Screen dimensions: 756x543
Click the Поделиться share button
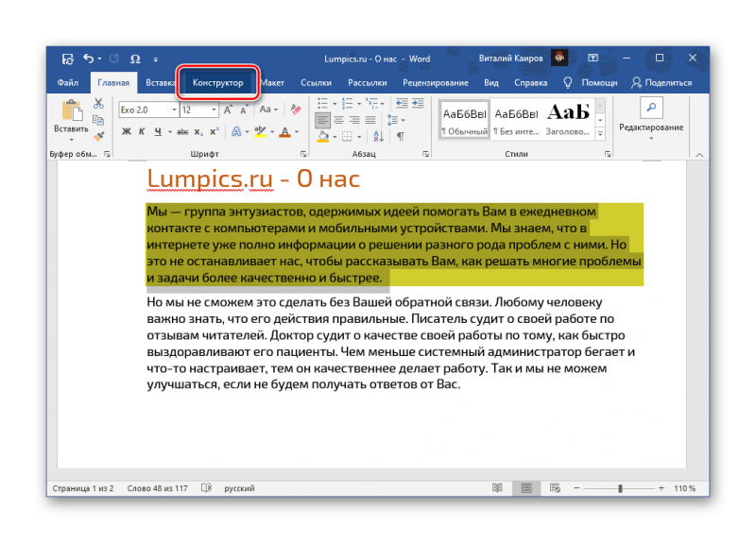[x=661, y=83]
